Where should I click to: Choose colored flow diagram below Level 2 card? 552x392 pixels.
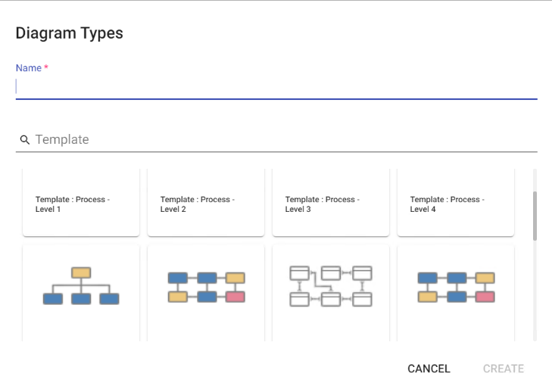pyautogui.click(x=206, y=287)
